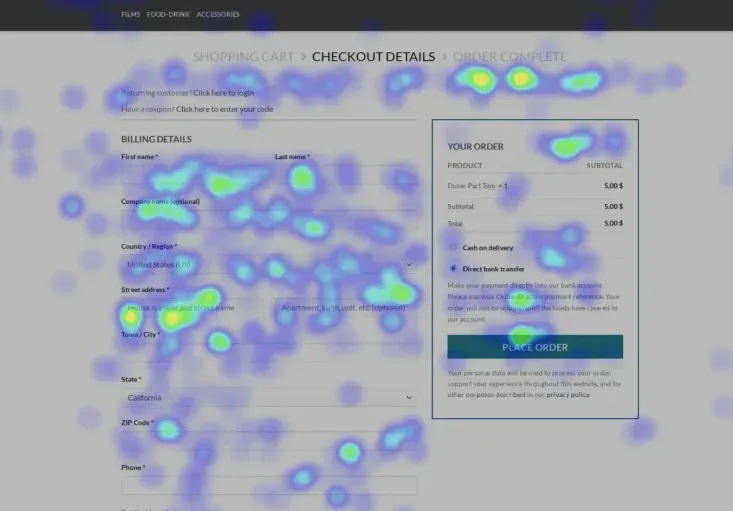Click the PLACE ORDER button
The width and height of the screenshot is (733, 511).
535,347
